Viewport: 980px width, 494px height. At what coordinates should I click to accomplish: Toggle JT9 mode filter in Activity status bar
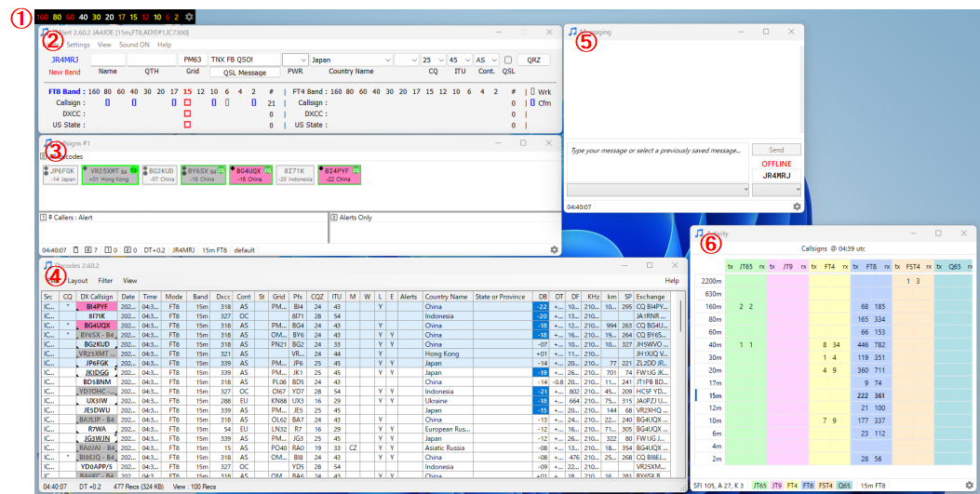pos(775,485)
